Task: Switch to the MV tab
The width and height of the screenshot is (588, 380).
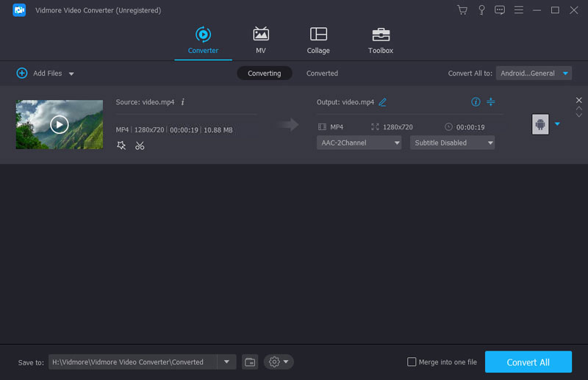Action: tap(260, 40)
